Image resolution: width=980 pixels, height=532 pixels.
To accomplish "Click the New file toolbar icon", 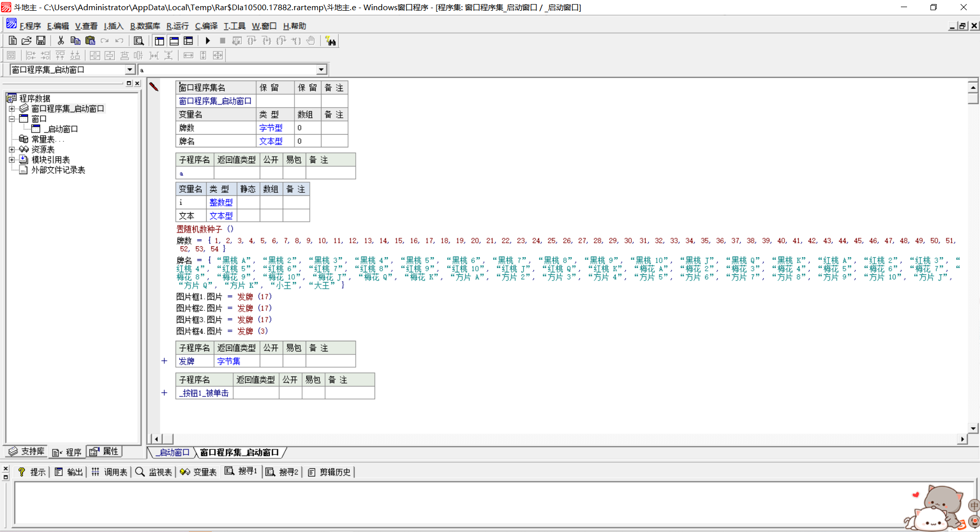I will coord(13,41).
